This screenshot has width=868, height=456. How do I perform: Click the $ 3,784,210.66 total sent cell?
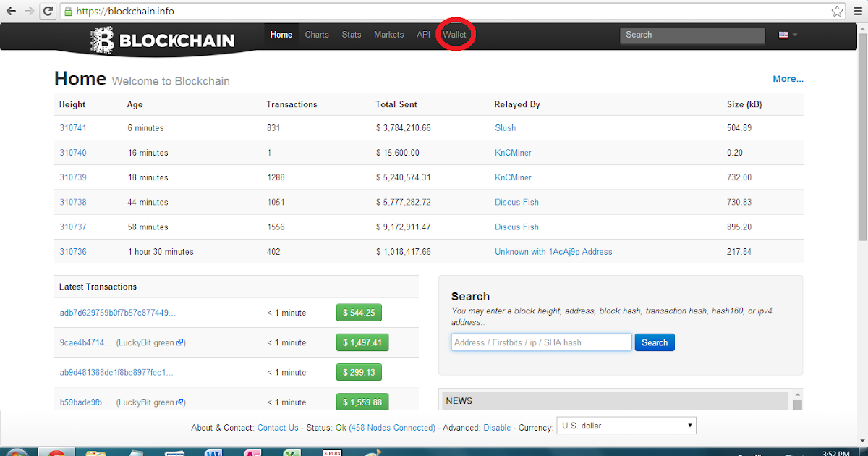[x=404, y=128]
